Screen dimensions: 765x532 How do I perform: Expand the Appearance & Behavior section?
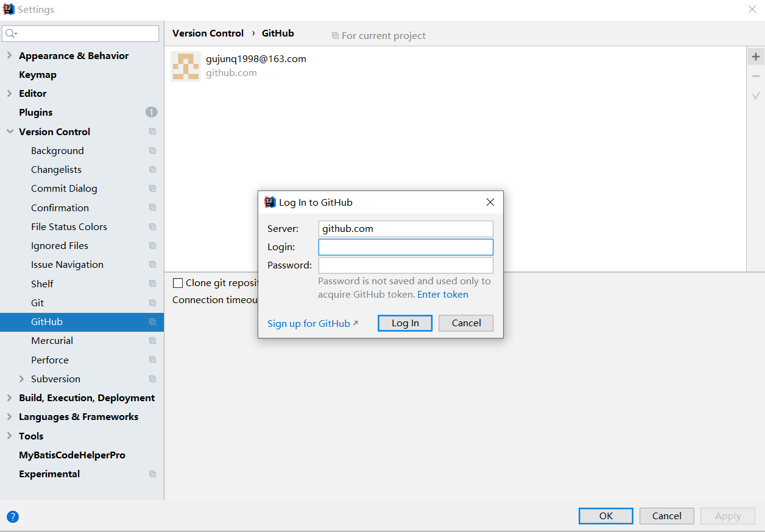tap(9, 55)
